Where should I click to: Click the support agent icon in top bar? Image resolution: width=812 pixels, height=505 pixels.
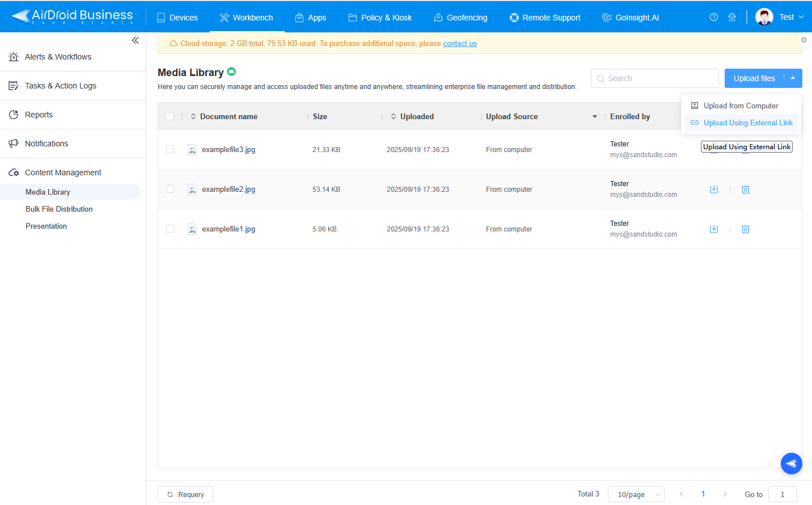[x=732, y=17]
